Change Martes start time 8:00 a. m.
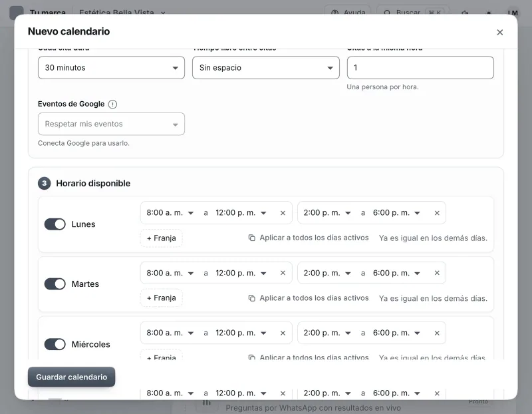The image size is (532, 414). 170,273
